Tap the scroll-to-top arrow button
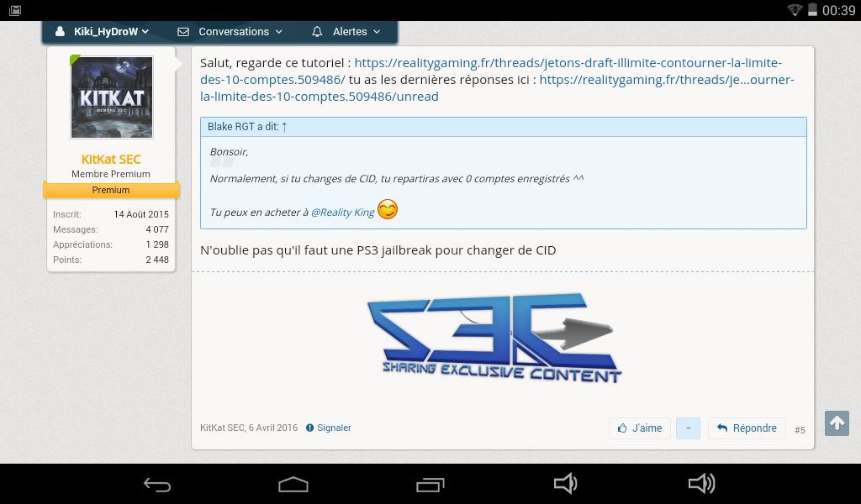This screenshot has height=504, width=861. click(837, 423)
